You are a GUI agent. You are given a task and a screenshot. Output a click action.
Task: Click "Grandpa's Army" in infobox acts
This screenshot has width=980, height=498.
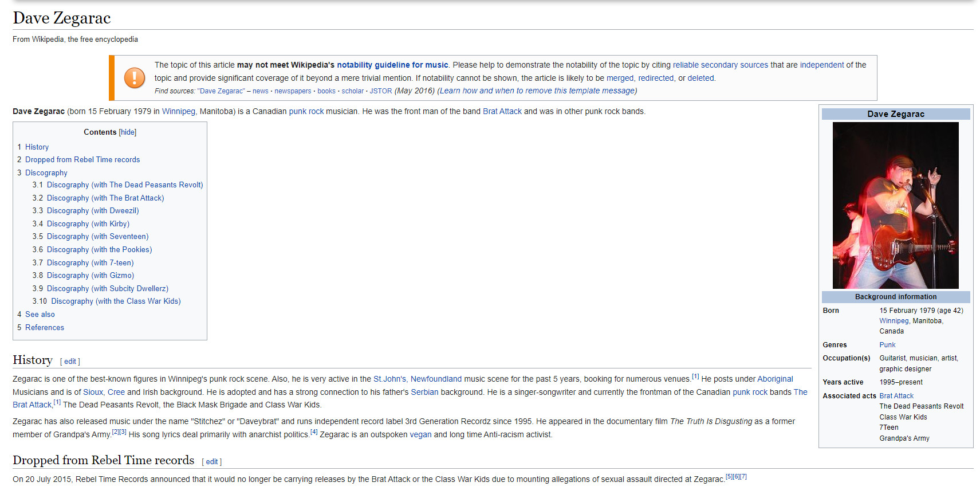(904, 438)
